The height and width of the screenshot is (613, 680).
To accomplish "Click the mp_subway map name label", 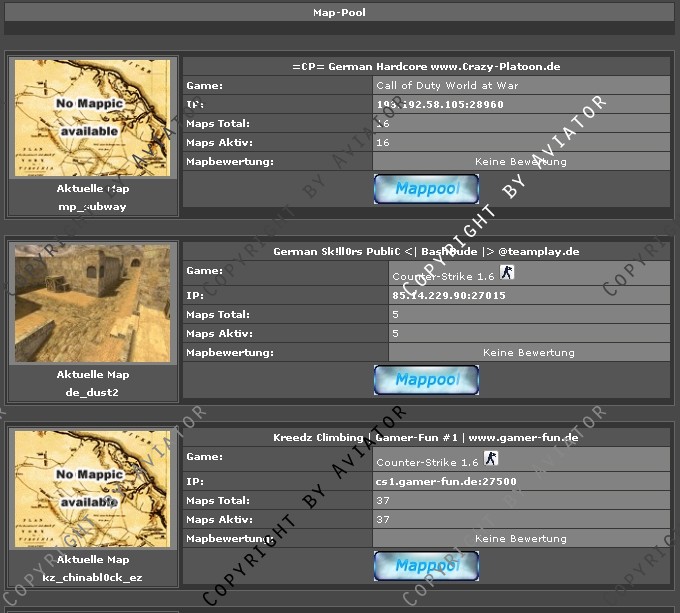I will (x=93, y=206).
